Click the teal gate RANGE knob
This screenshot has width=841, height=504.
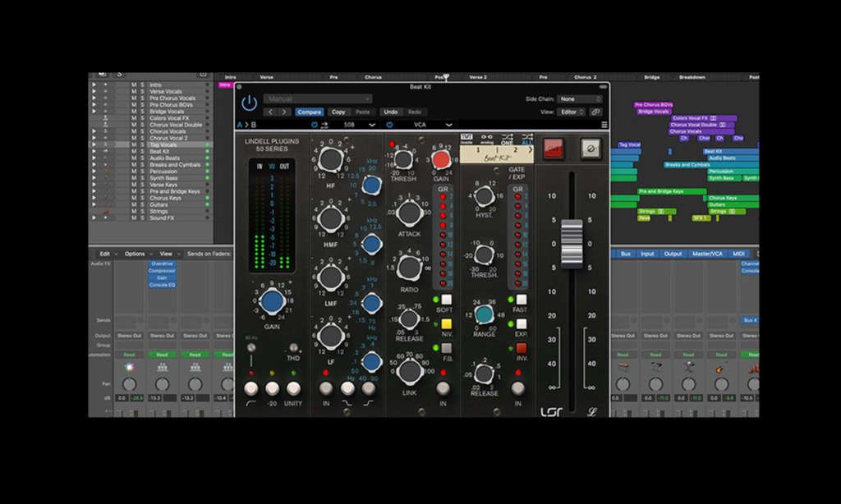(484, 314)
